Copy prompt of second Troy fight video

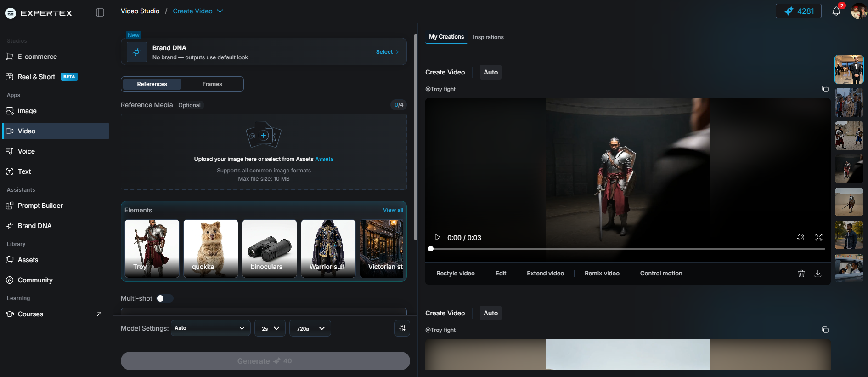click(x=825, y=330)
